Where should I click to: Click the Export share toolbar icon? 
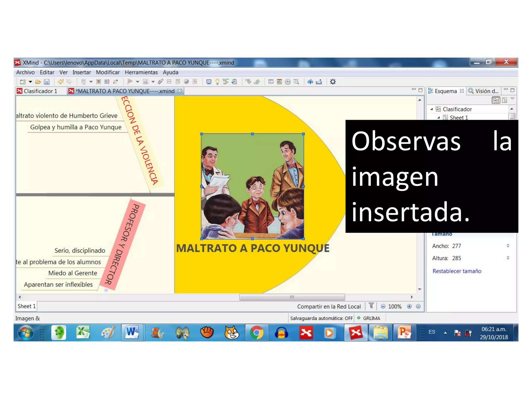[319, 82]
